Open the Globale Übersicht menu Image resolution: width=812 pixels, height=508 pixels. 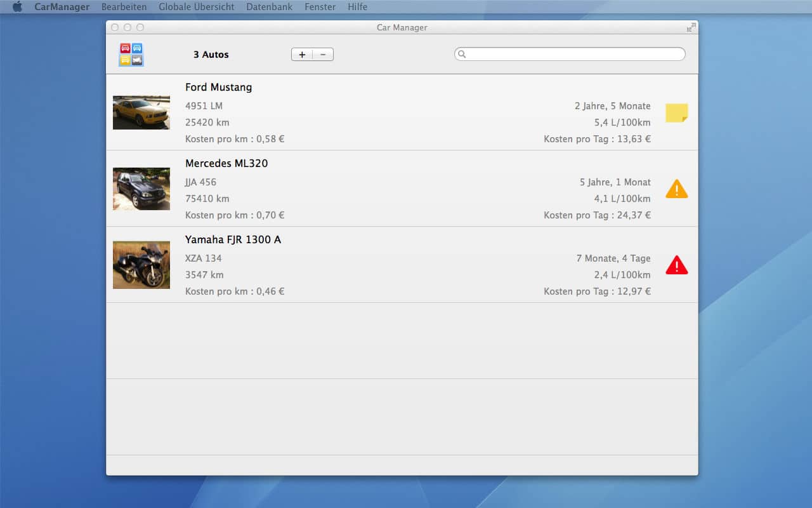click(197, 7)
